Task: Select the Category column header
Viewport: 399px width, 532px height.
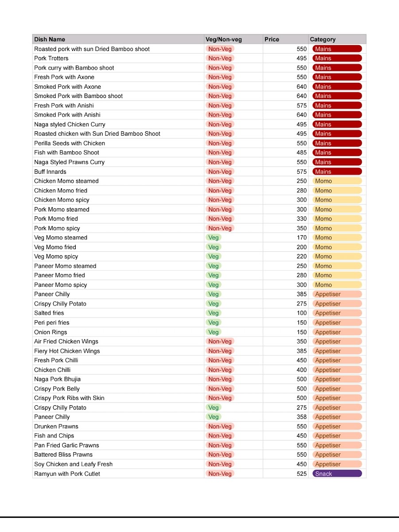Action: pyautogui.click(x=337, y=39)
